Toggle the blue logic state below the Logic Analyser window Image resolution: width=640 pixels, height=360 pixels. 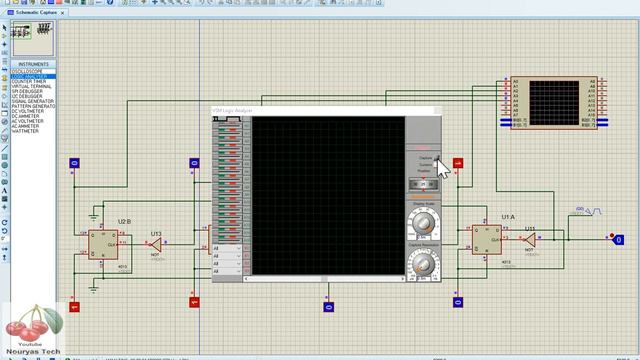[329, 307]
